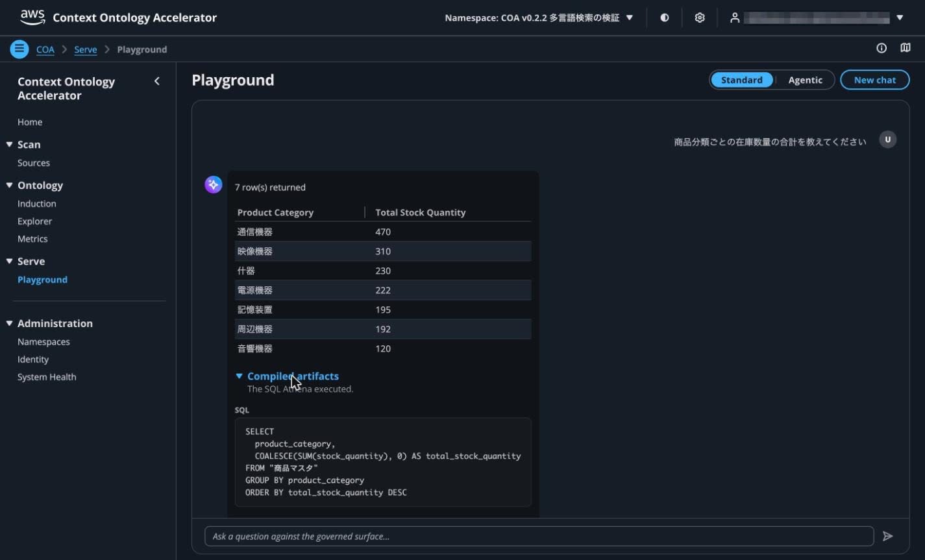
Task: Go to Home in sidebar
Action: pos(30,122)
